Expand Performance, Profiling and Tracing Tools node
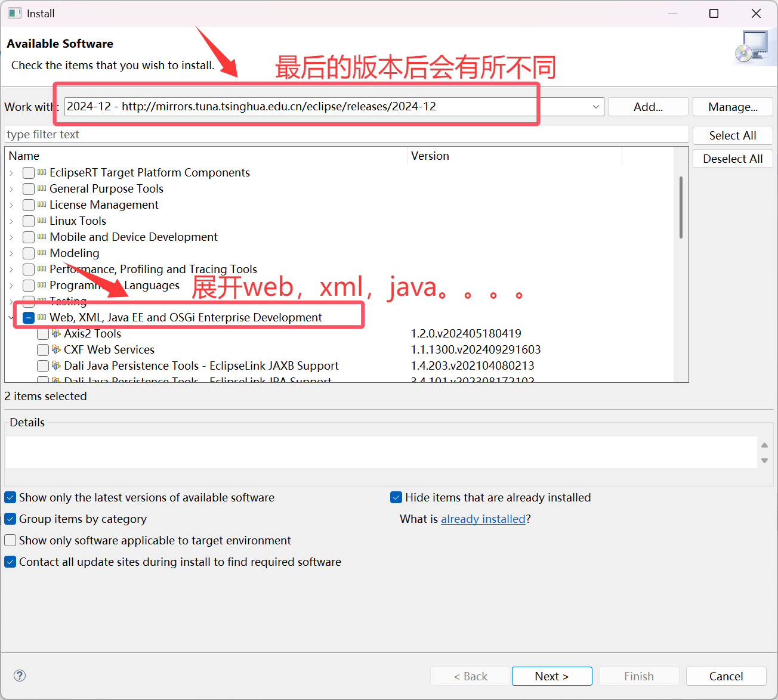Screen dimensions: 778x700 11,270
